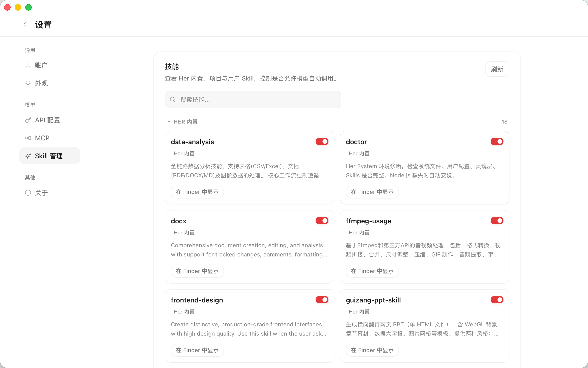Click the ffmpeg-usage skill title
The image size is (588, 368).
[369, 221]
